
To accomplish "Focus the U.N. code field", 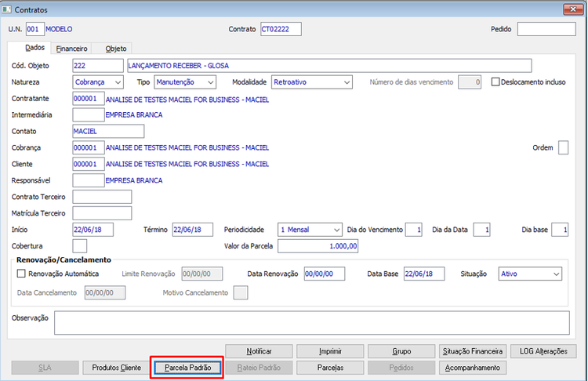I will (35, 29).
